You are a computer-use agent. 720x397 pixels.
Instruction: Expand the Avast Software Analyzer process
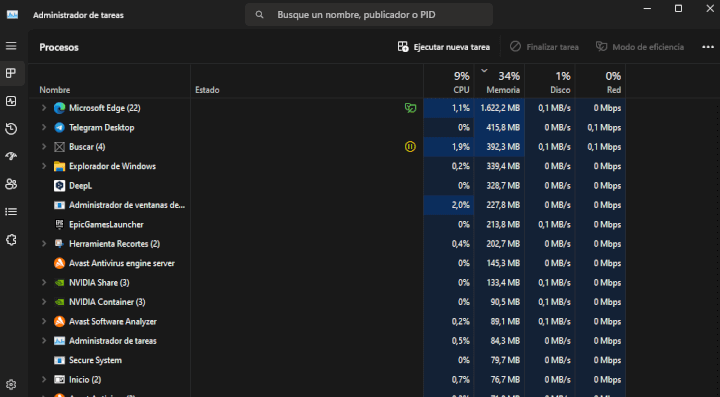point(44,321)
